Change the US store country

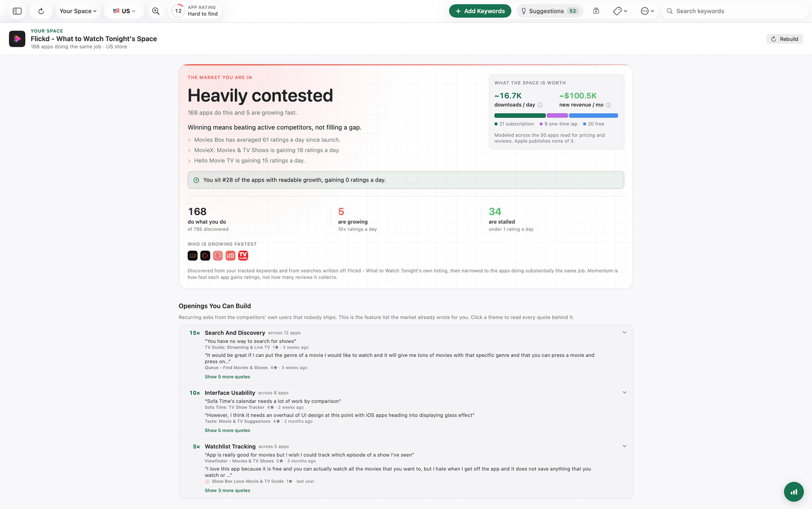click(x=124, y=11)
